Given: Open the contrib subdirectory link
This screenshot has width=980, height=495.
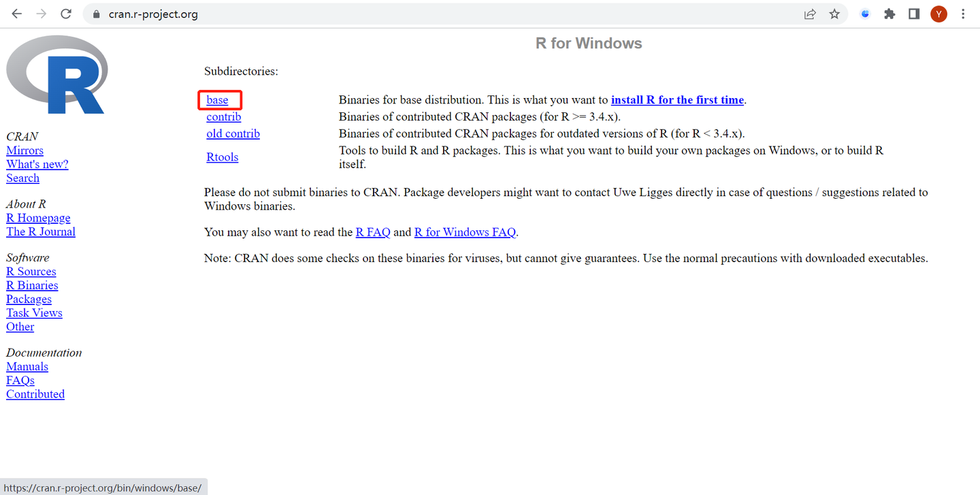Looking at the screenshot, I should (x=224, y=117).
